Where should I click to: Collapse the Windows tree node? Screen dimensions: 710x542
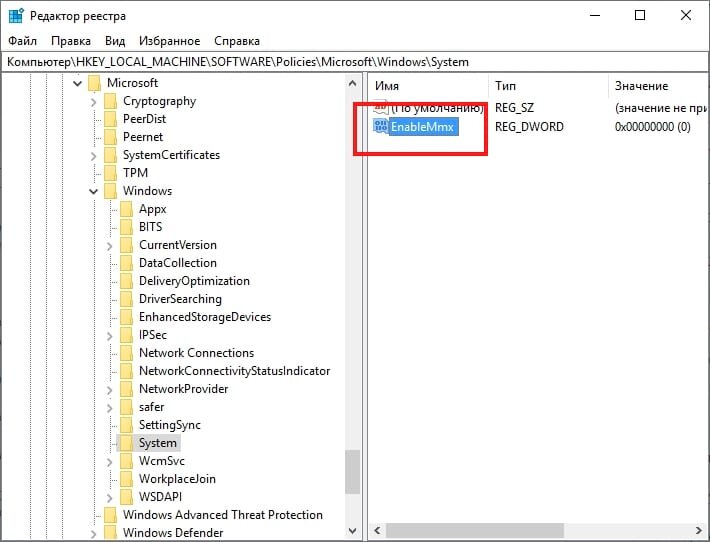[x=93, y=191]
